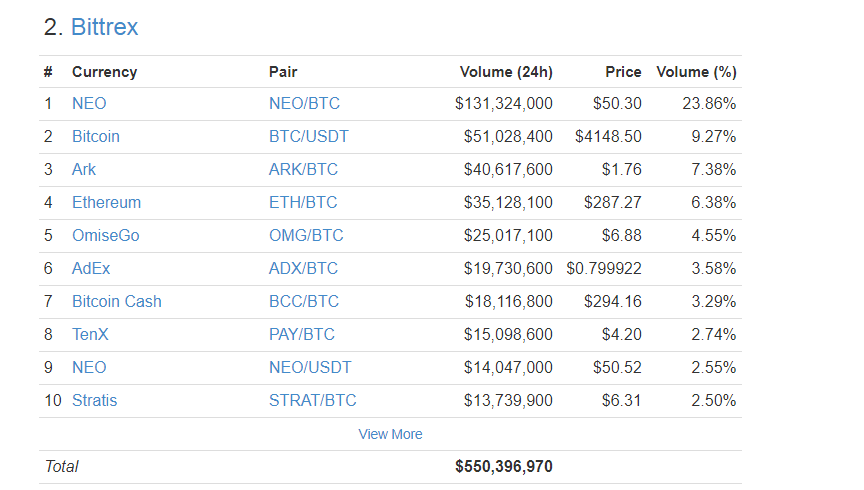Screen dimensions: 864x490
Task: Click the OmiseGo currency link
Action: point(106,235)
